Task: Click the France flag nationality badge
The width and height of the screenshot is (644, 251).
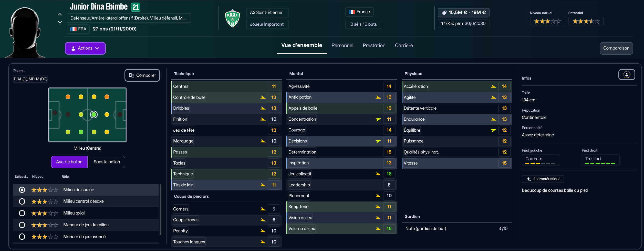Action: (x=359, y=12)
